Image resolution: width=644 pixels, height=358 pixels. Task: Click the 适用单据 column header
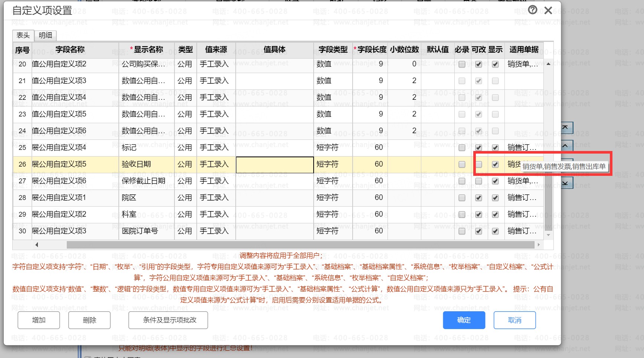coord(524,49)
